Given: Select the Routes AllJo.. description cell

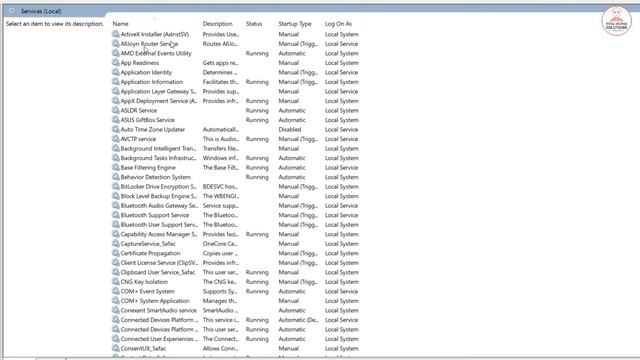Looking at the screenshot, I should coord(220,44).
